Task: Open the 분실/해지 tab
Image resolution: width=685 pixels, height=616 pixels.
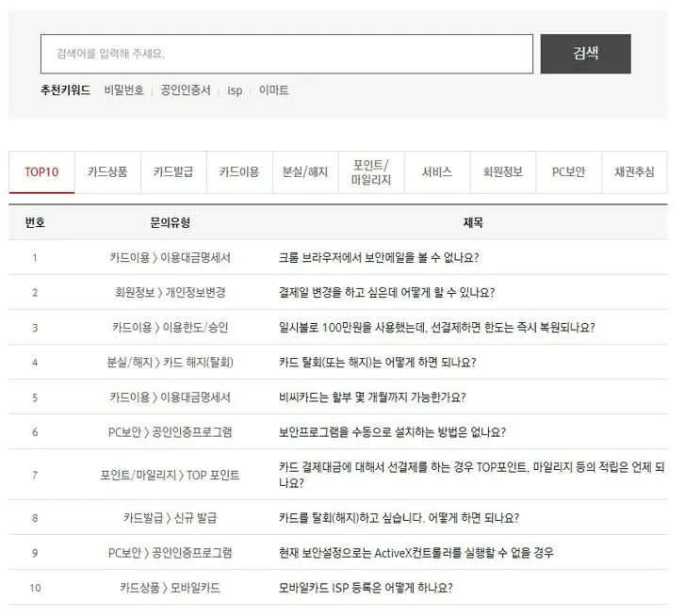Action: (x=305, y=172)
